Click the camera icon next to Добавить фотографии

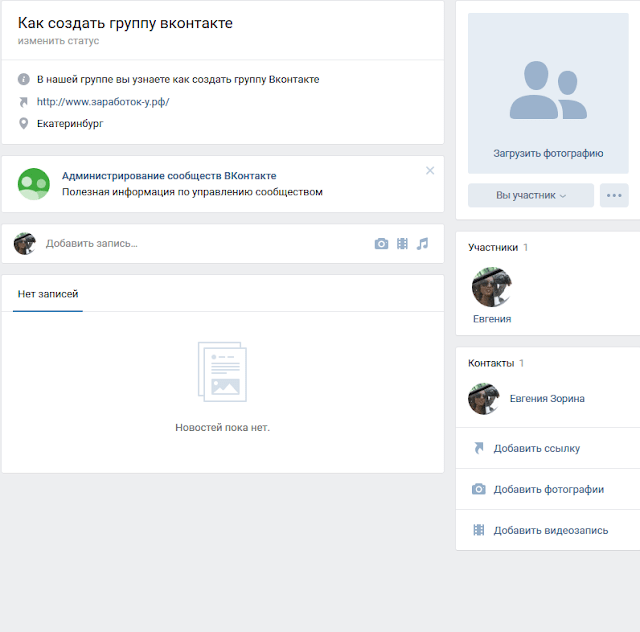479,489
